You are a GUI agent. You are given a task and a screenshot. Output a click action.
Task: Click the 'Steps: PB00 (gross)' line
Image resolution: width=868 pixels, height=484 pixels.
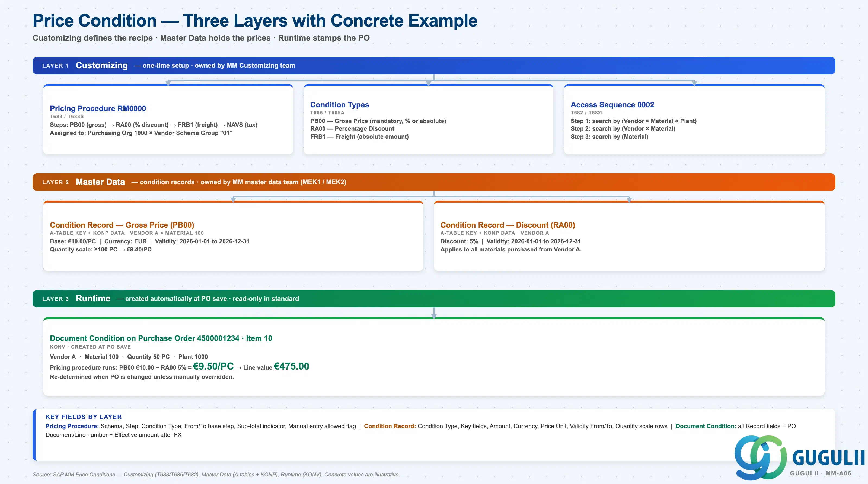pyautogui.click(x=154, y=125)
